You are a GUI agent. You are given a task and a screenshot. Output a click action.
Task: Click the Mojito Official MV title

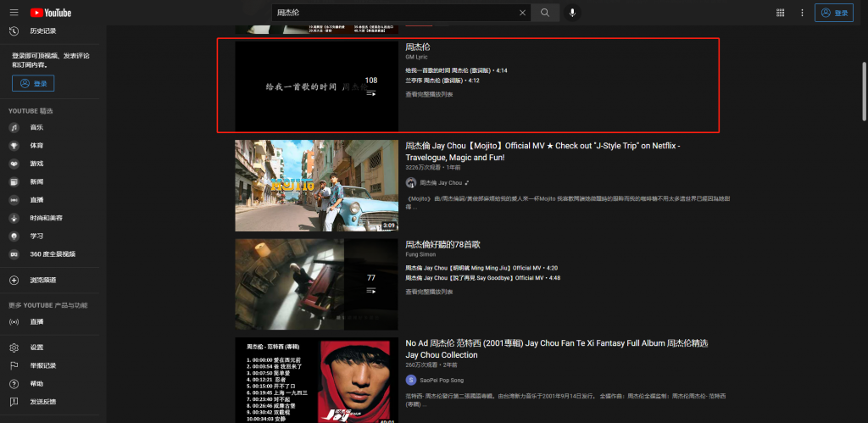(x=542, y=152)
